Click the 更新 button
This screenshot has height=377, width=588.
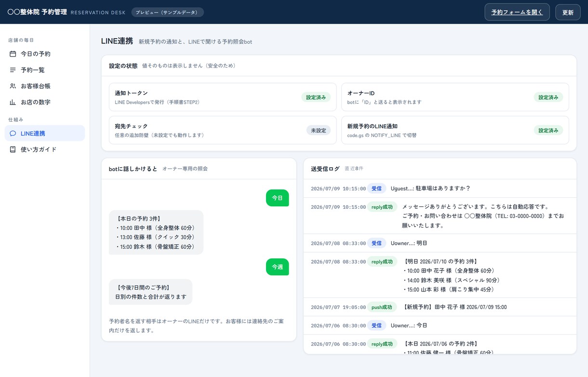(568, 12)
